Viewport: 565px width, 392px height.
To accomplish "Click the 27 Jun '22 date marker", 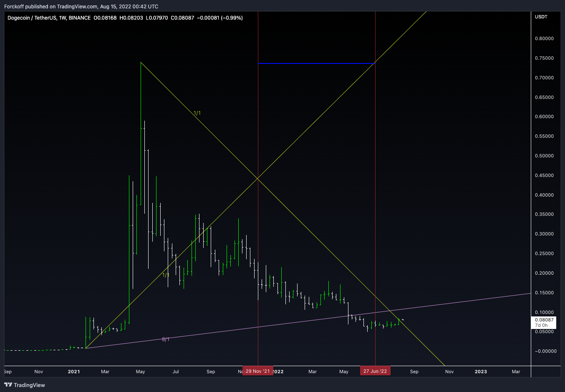I will coord(375,371).
